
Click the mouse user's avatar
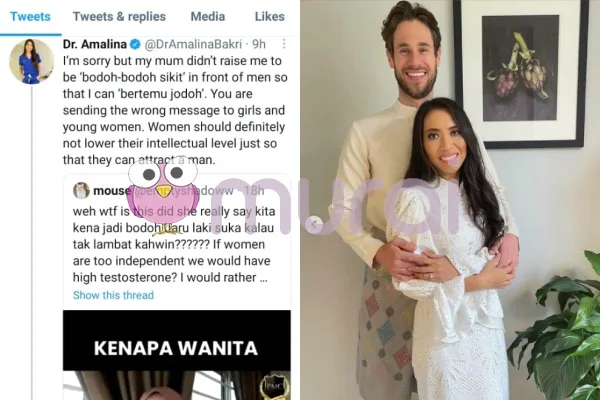click(x=81, y=190)
